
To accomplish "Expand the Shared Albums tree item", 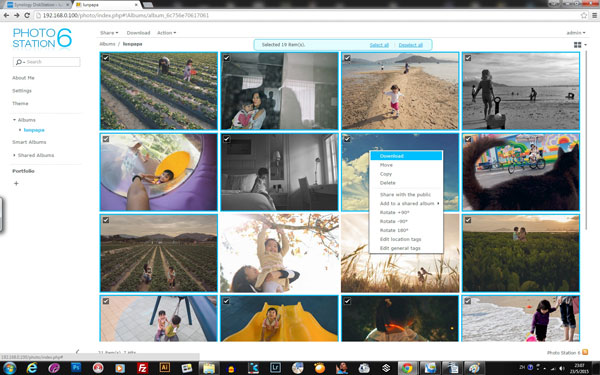I will coord(14,155).
